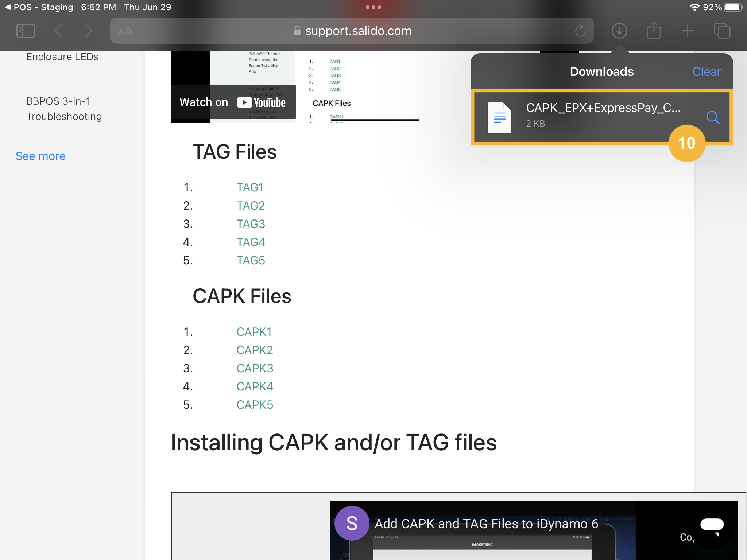Open the TAG2 file link
The height and width of the screenshot is (560, 747).
[251, 206]
